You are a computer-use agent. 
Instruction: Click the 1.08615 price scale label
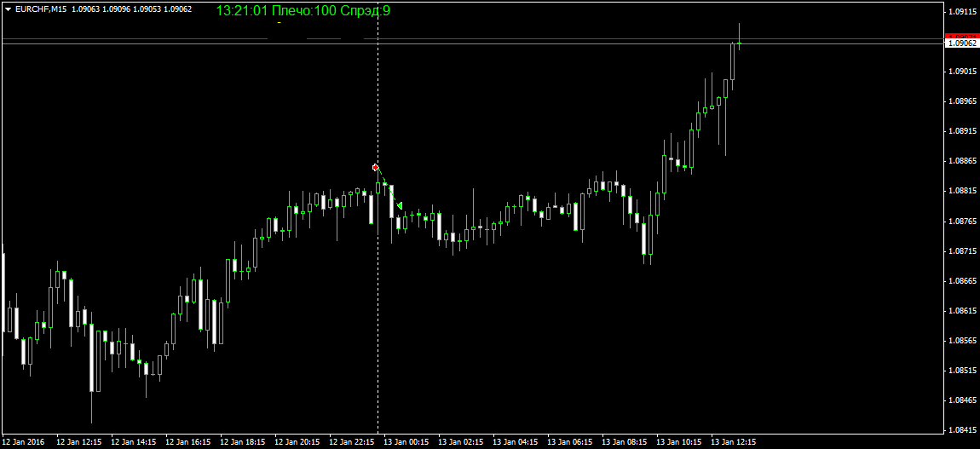coord(963,311)
